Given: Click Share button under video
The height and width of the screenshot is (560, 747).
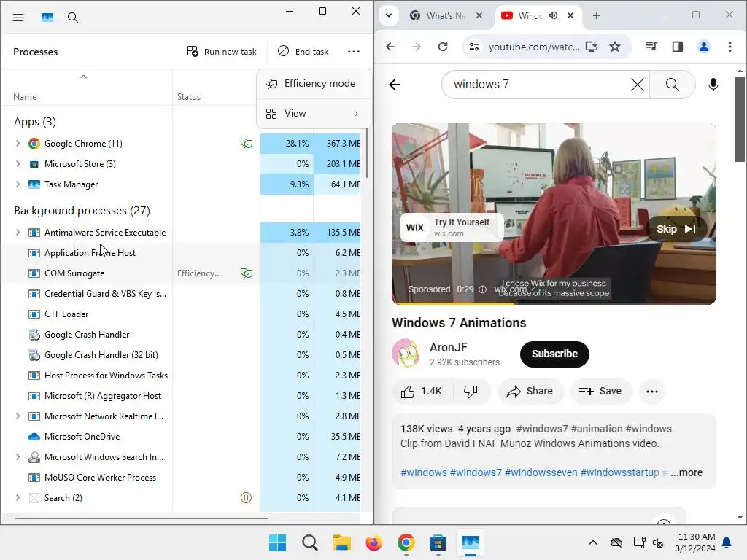Looking at the screenshot, I should coord(530,392).
